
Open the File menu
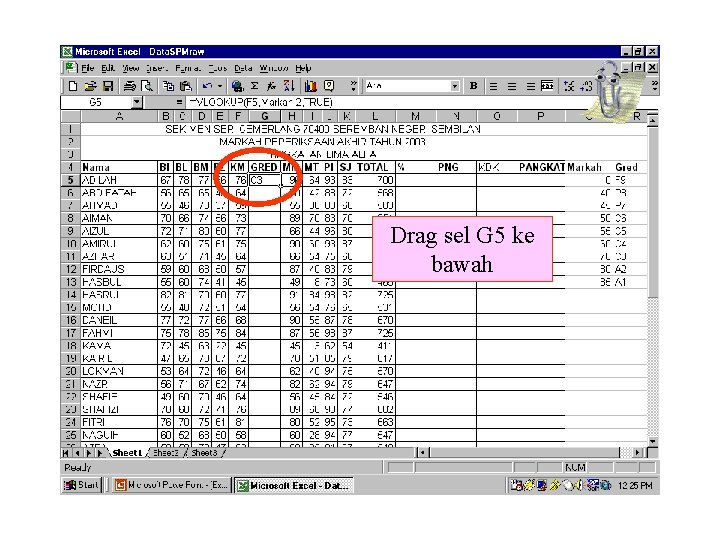[x=88, y=68]
